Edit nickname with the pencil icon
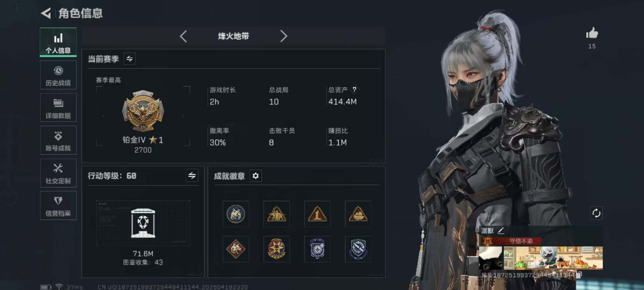644x290 pixels. click(501, 230)
